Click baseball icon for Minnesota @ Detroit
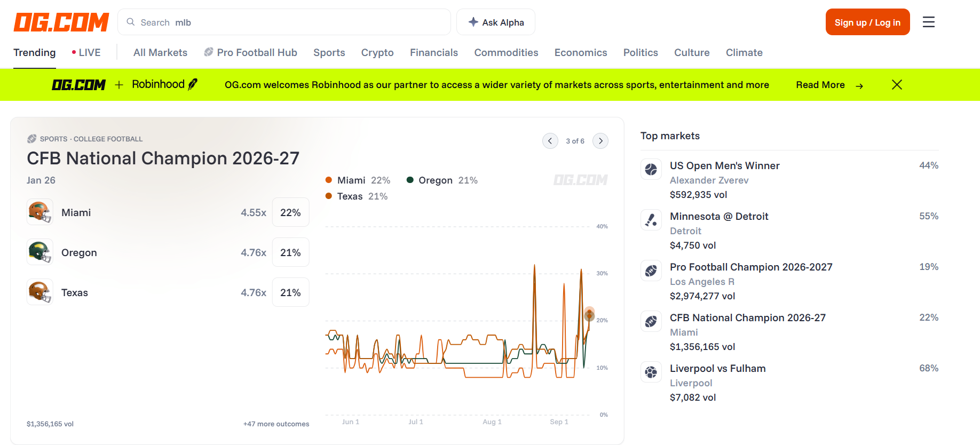This screenshot has height=445, width=980. [x=651, y=220]
